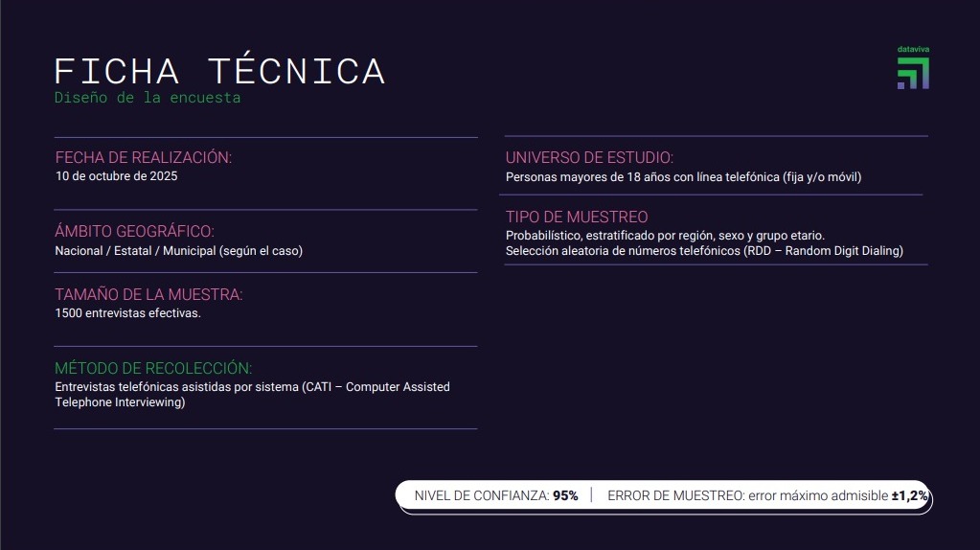Select the FECHA DE REALIZACIÓN heading
980x550 pixels.
point(144,157)
